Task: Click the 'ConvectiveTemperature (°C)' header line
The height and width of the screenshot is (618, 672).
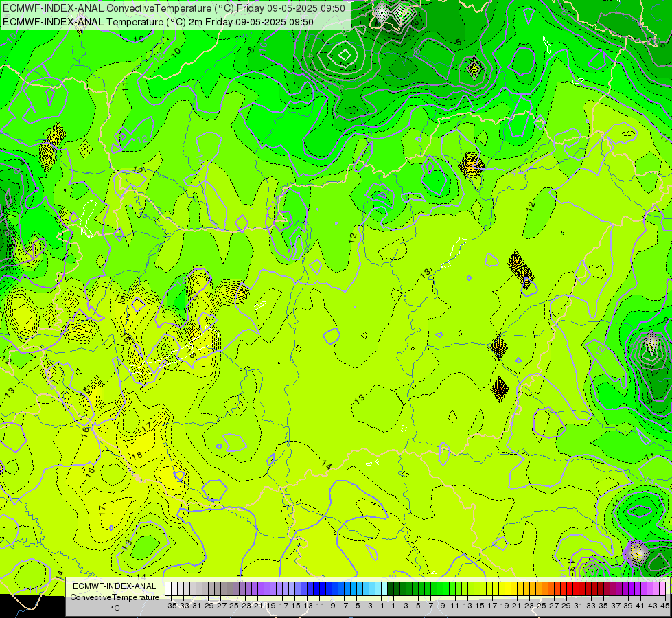Action: pyautogui.click(x=174, y=8)
